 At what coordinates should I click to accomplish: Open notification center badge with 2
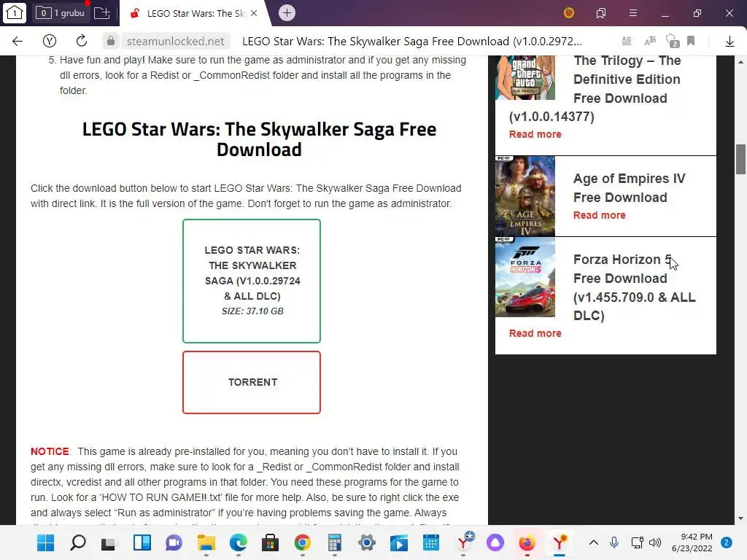click(x=727, y=542)
